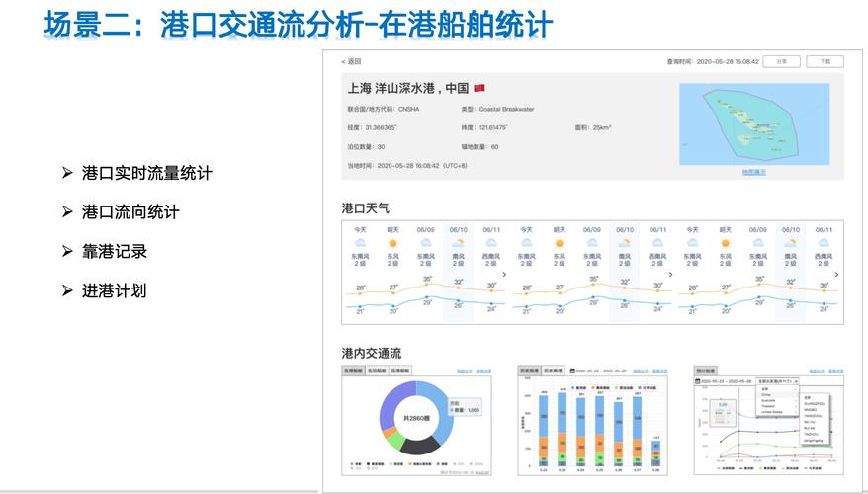This screenshot has height=494, width=868.
Task: Click the query time 2020-05-28 16:08:42 text
Action: pyautogui.click(x=728, y=61)
